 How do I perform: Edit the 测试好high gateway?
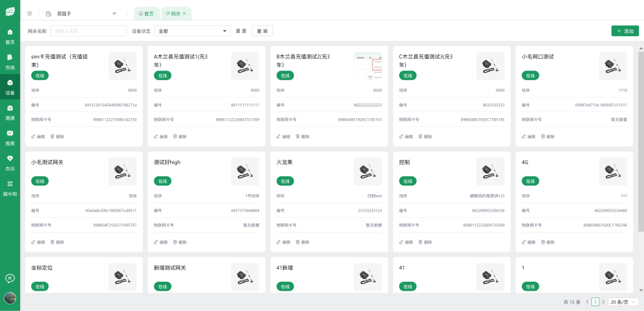point(160,242)
